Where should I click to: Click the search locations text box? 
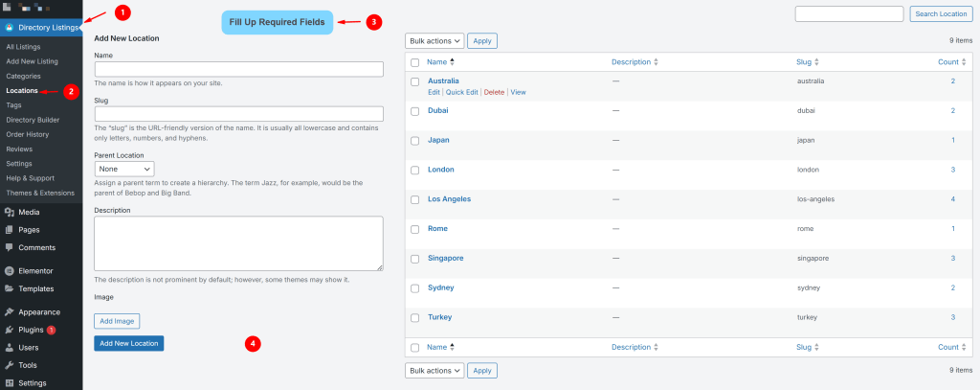(850, 13)
